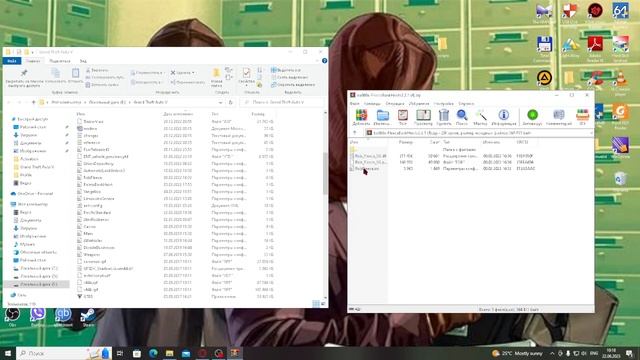Screen dimensions: 640x360
Task: Click Explorer up-one-level arrow
Action: click(33, 102)
